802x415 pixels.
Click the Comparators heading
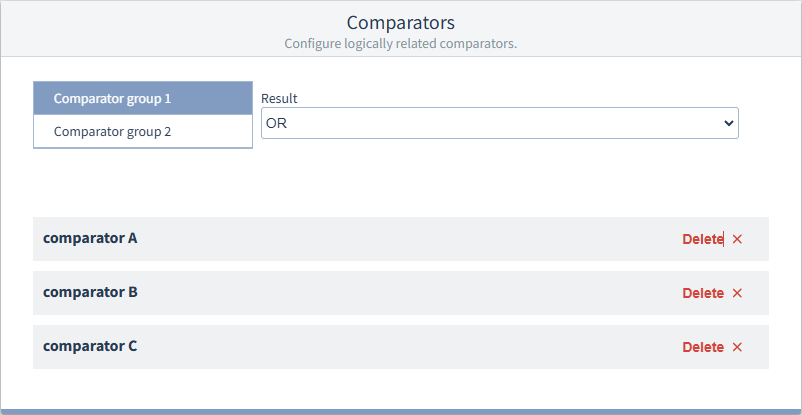[x=400, y=22]
